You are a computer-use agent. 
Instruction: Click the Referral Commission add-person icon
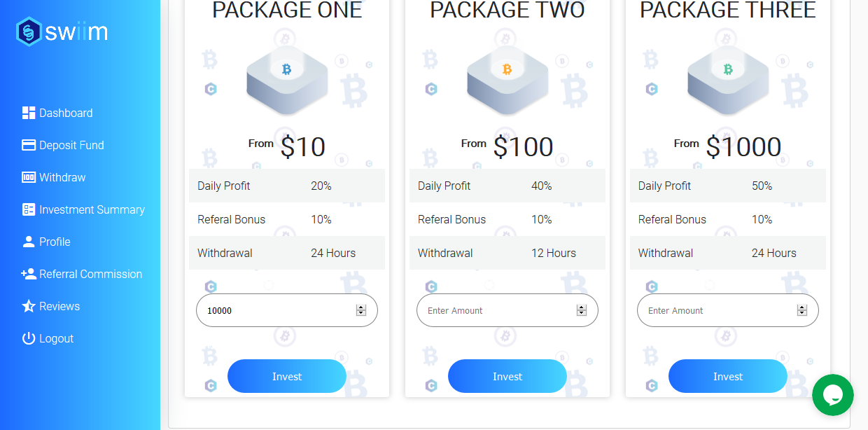(x=29, y=274)
